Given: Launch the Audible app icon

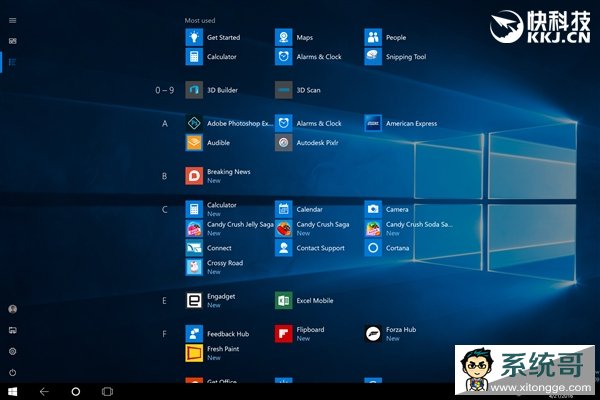Looking at the screenshot, I should click(194, 143).
